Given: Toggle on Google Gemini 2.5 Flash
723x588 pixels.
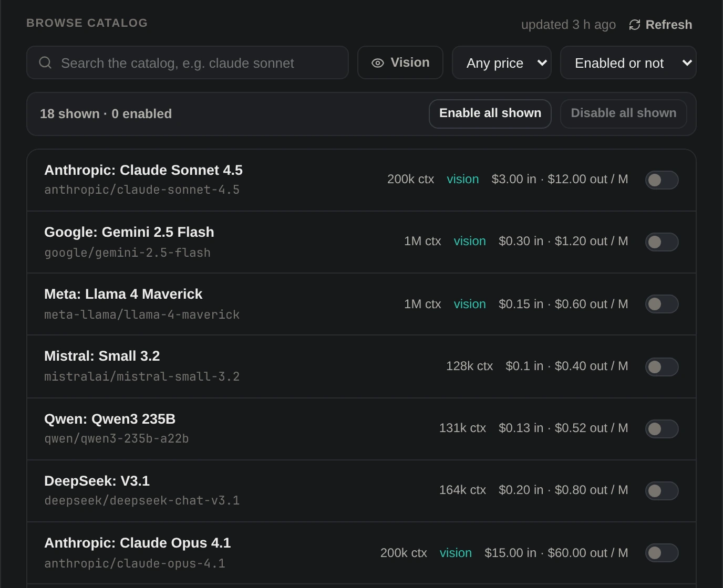Looking at the screenshot, I should coord(662,242).
